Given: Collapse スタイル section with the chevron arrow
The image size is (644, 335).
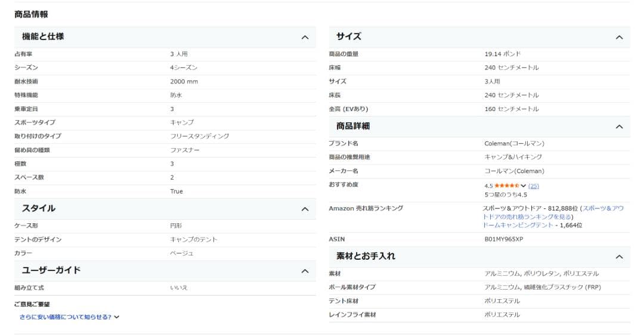Looking at the screenshot, I should [305, 209].
